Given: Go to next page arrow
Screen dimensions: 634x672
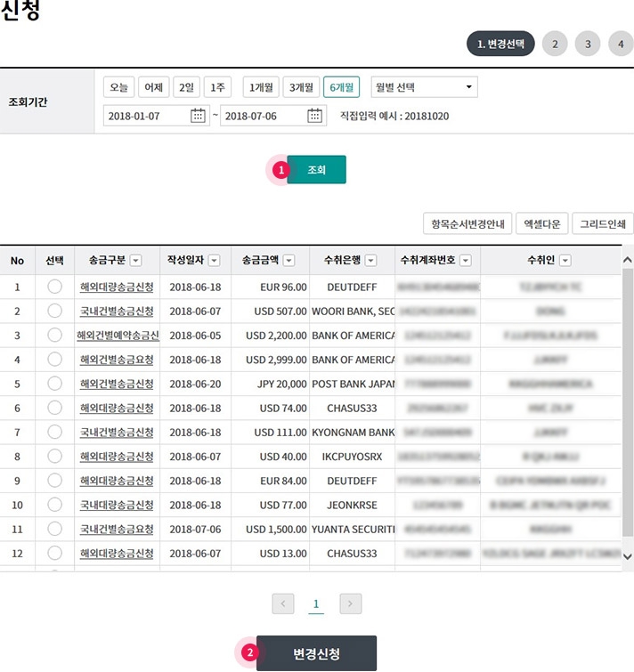Looking at the screenshot, I should (351, 604).
